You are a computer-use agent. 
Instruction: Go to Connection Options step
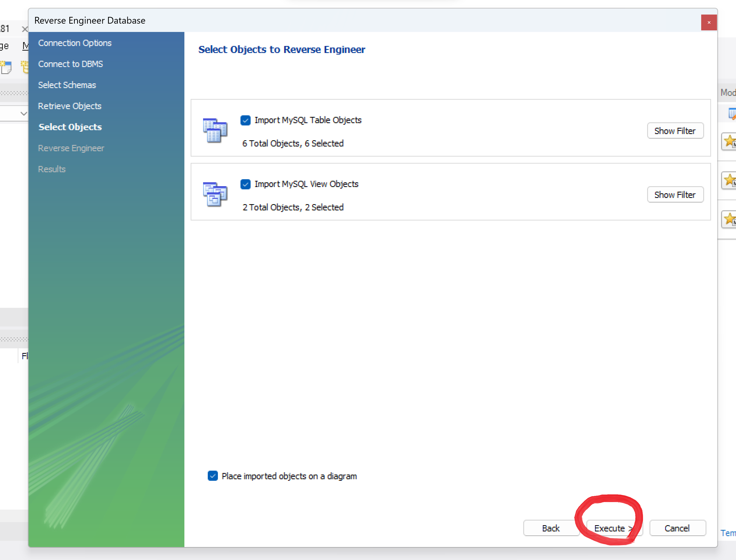(75, 43)
